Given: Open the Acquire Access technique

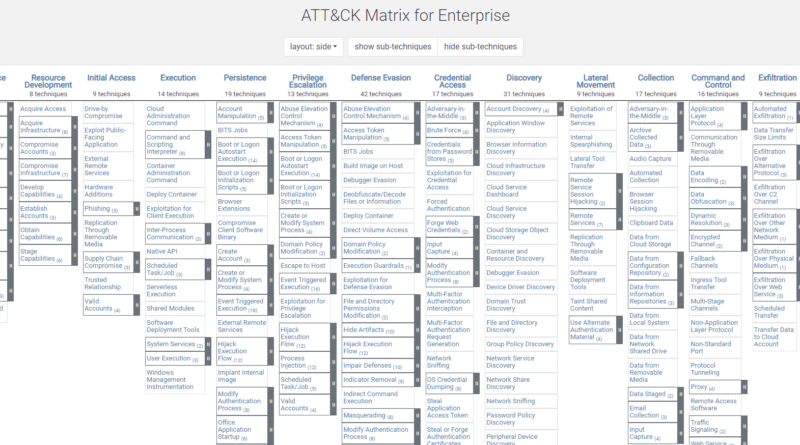Looking at the screenshot, I should click(43, 109).
